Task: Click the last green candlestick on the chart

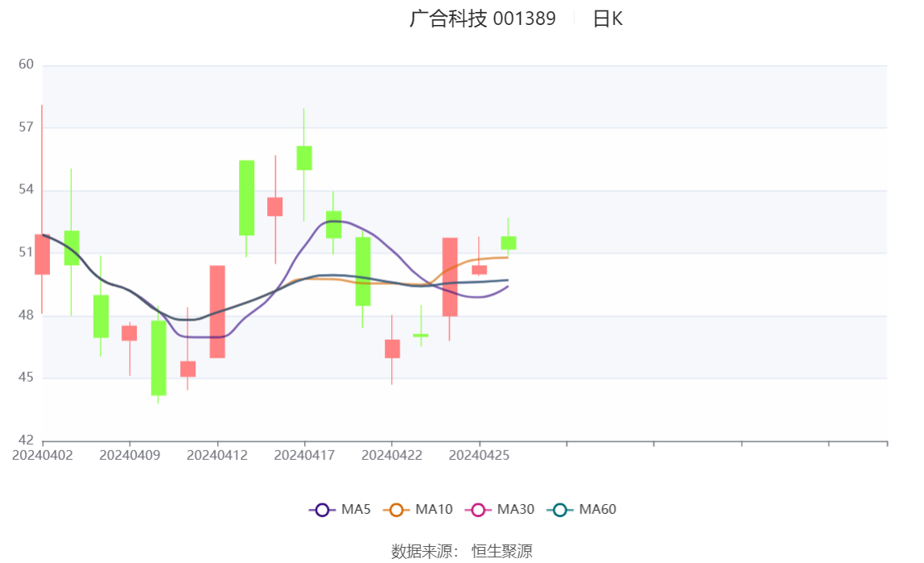Action: 509,242
